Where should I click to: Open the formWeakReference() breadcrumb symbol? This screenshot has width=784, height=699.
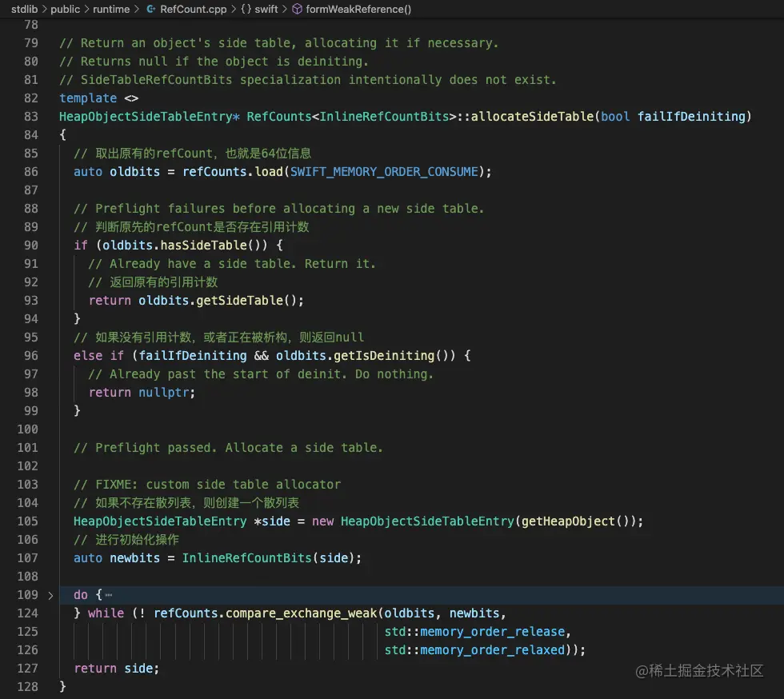pyautogui.click(x=358, y=9)
